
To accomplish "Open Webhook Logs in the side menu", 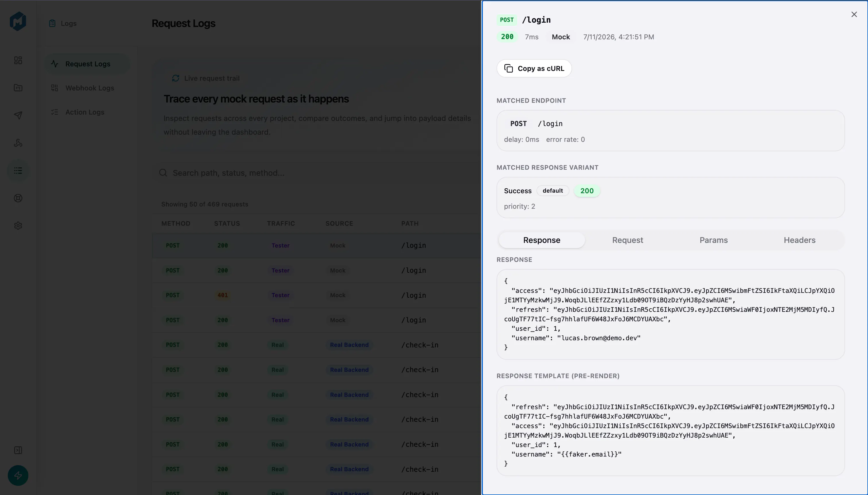I will 87,88.
